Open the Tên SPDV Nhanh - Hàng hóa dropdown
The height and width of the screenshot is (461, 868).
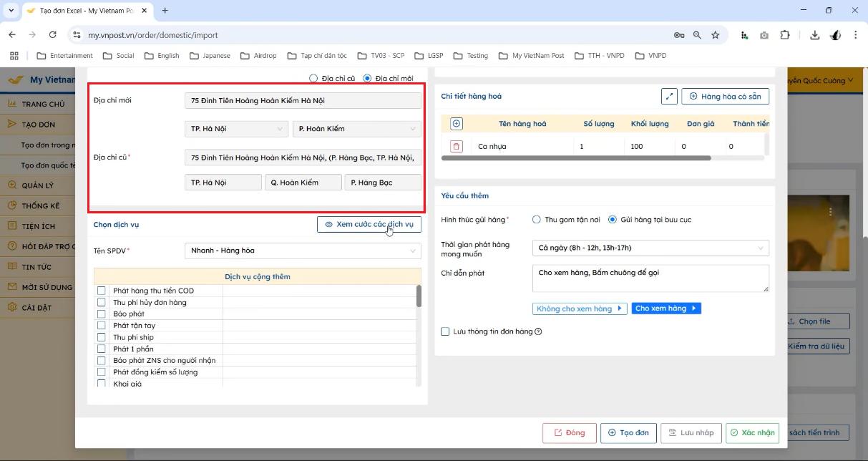point(303,251)
